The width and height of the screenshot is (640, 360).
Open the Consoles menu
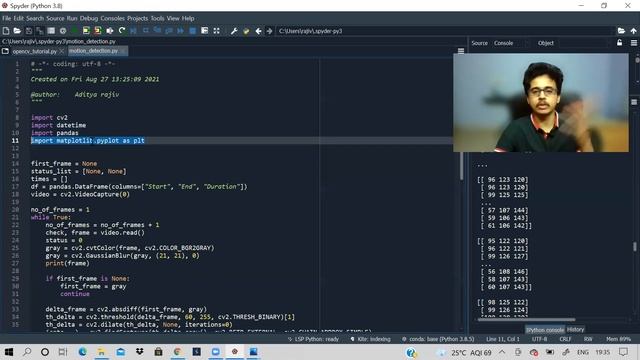(112, 18)
